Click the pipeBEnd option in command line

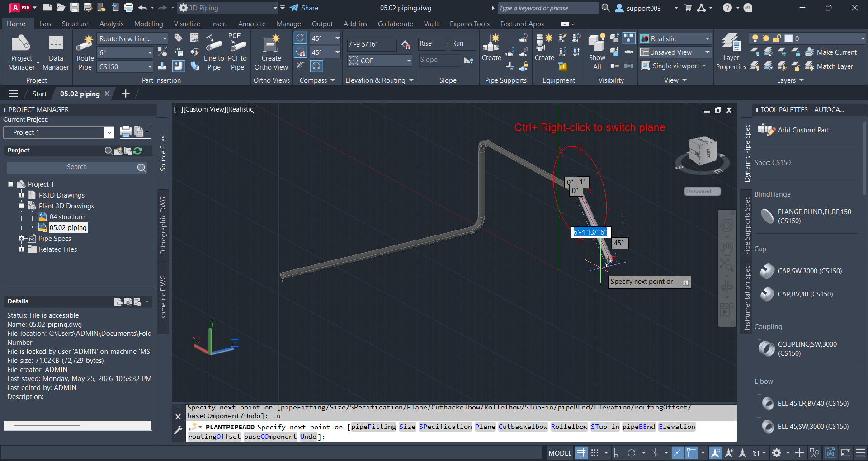(x=638, y=427)
